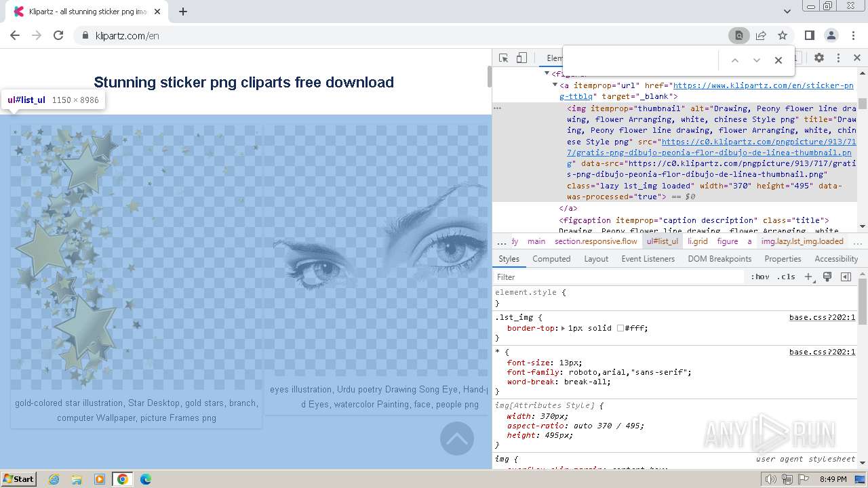Click the eyes illustration thumbnail
Image resolution: width=868 pixels, height=488 pixels.
(x=376, y=252)
